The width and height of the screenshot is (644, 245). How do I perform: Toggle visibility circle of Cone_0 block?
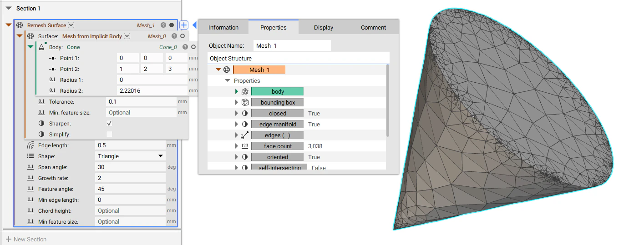(x=193, y=47)
